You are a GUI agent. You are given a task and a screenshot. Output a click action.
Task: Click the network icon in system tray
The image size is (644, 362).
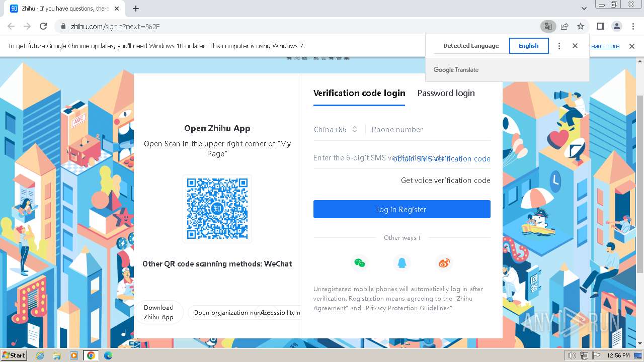click(x=584, y=355)
